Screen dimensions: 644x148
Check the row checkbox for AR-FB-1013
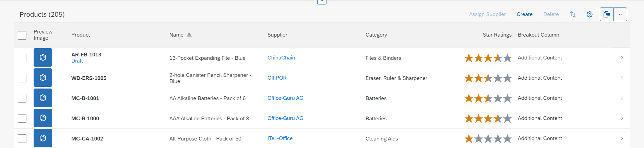pos(22,58)
